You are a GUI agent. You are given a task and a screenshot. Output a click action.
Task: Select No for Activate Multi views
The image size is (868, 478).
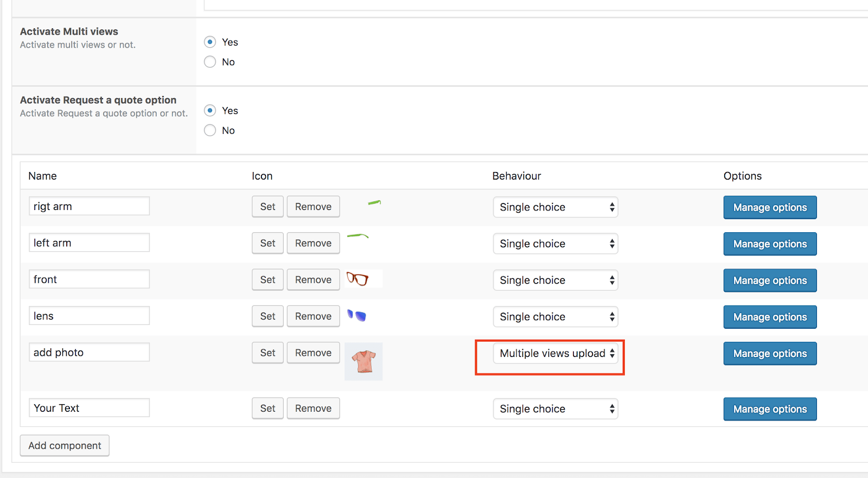tap(210, 62)
